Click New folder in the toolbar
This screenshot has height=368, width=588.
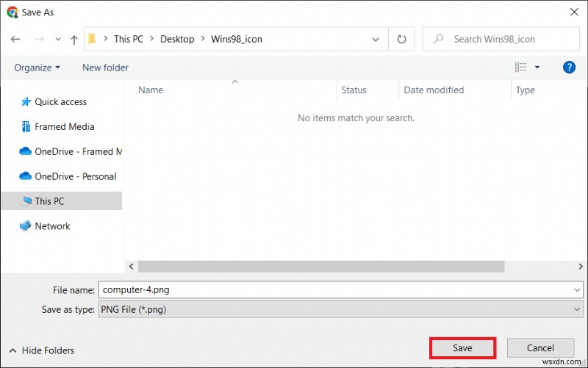click(x=105, y=68)
